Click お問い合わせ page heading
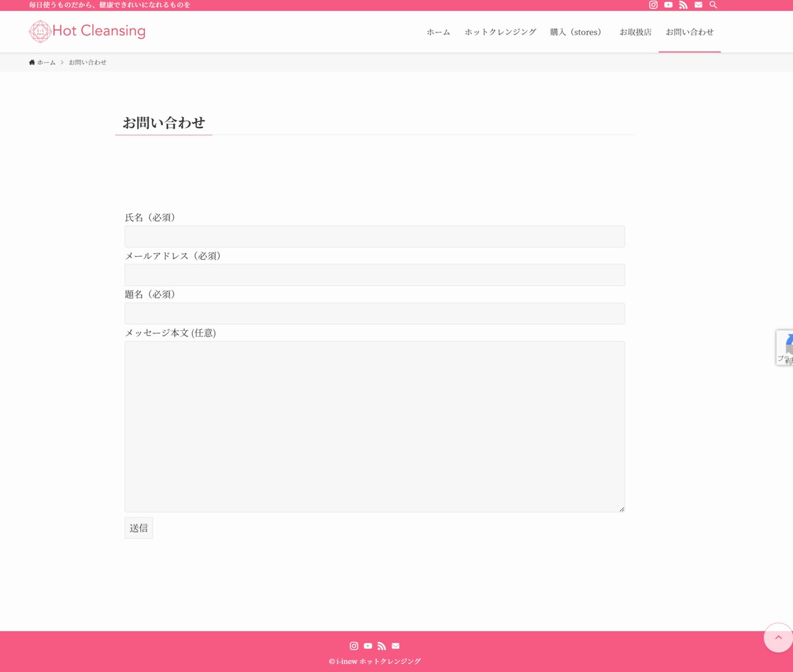Screen dimensions: 793x672 pos(164,123)
